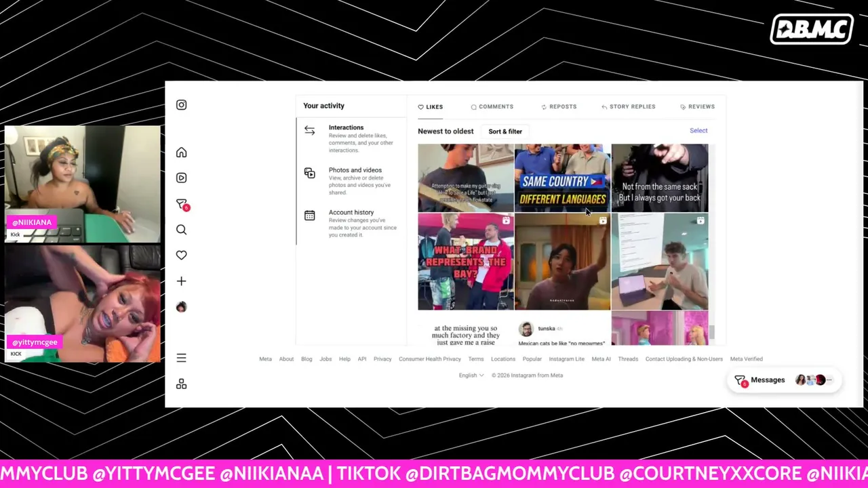The width and height of the screenshot is (868, 488).
Task: Open the Popular footer link
Action: pos(532,359)
